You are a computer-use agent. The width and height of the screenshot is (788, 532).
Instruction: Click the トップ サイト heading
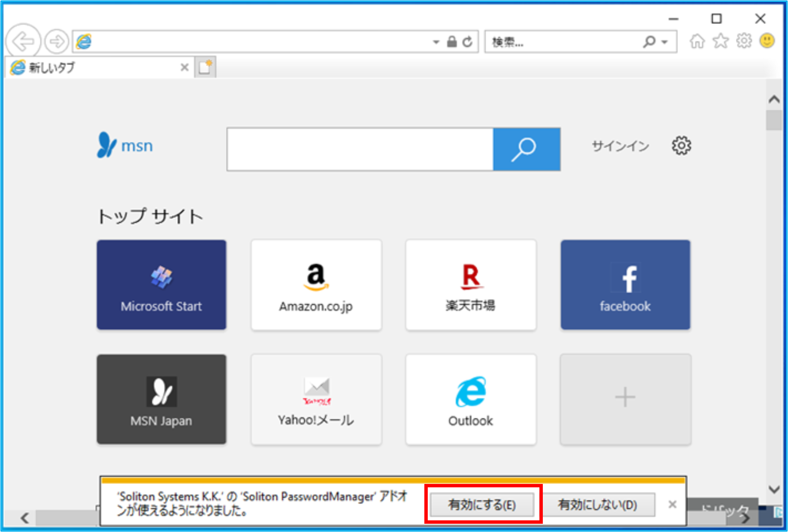(150, 216)
